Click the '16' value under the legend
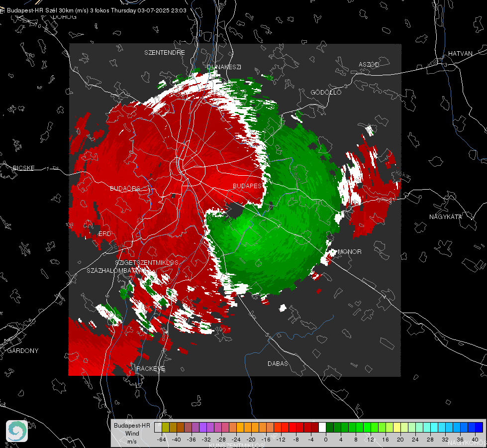 [x=386, y=440]
